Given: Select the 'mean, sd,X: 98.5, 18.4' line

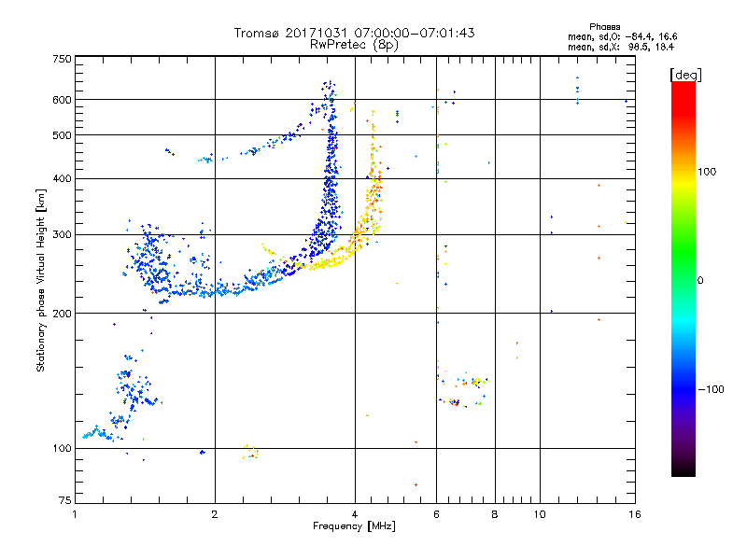Looking at the screenshot, I should (621, 47).
